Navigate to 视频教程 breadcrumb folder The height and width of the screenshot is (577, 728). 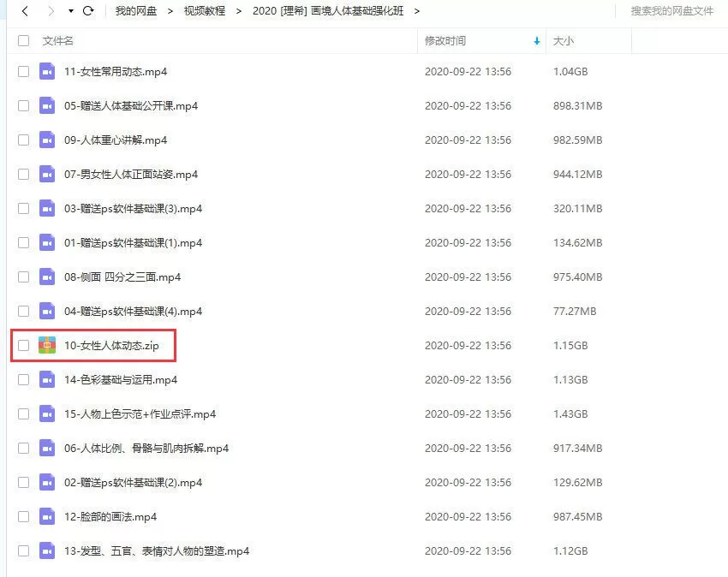click(x=205, y=11)
